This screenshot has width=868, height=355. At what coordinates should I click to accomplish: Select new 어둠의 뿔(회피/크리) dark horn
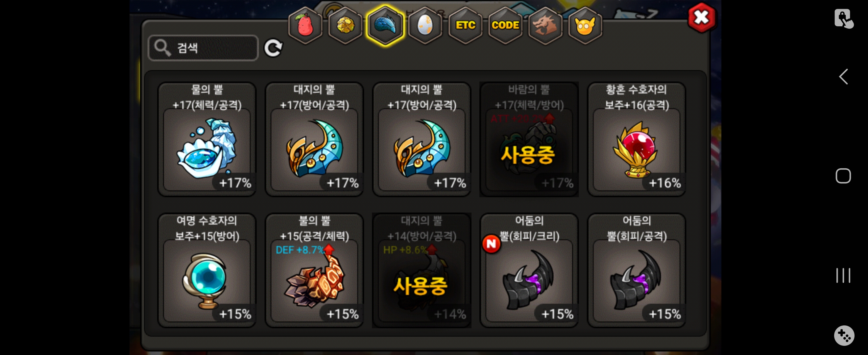[529, 270]
